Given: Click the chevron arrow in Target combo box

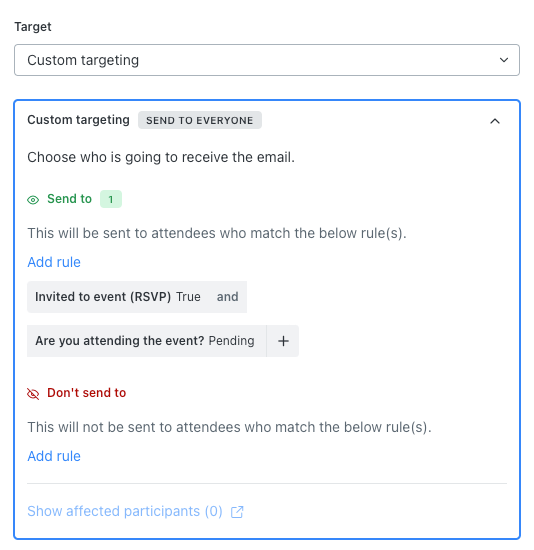Looking at the screenshot, I should coord(504,60).
